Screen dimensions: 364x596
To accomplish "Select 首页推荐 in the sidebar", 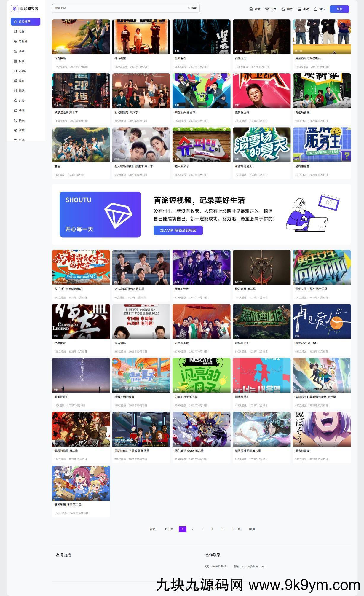I will 25,22.
